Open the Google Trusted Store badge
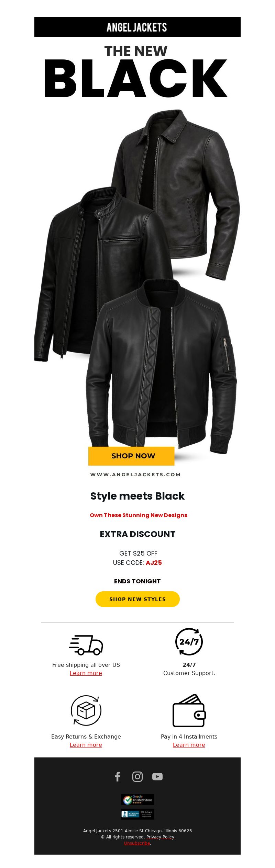 tap(137, 799)
